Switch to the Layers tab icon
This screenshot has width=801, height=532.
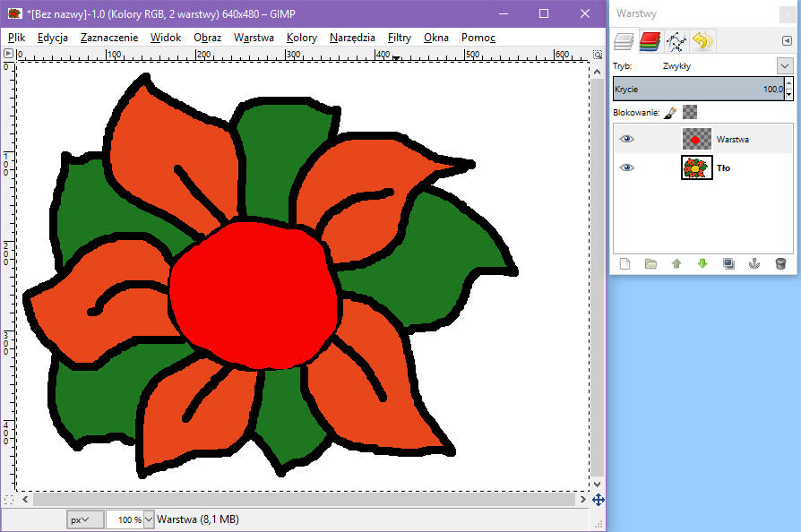624,40
